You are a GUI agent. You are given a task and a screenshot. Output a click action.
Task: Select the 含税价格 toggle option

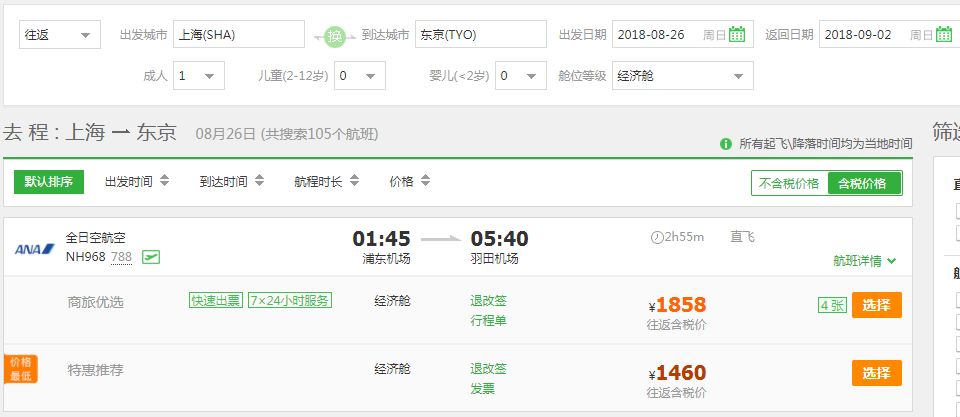[x=864, y=183]
